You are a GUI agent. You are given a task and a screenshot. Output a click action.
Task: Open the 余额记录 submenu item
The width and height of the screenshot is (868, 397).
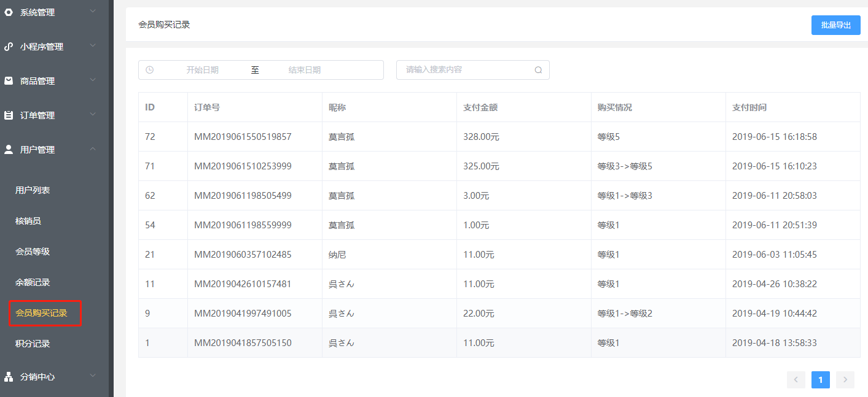pos(33,282)
